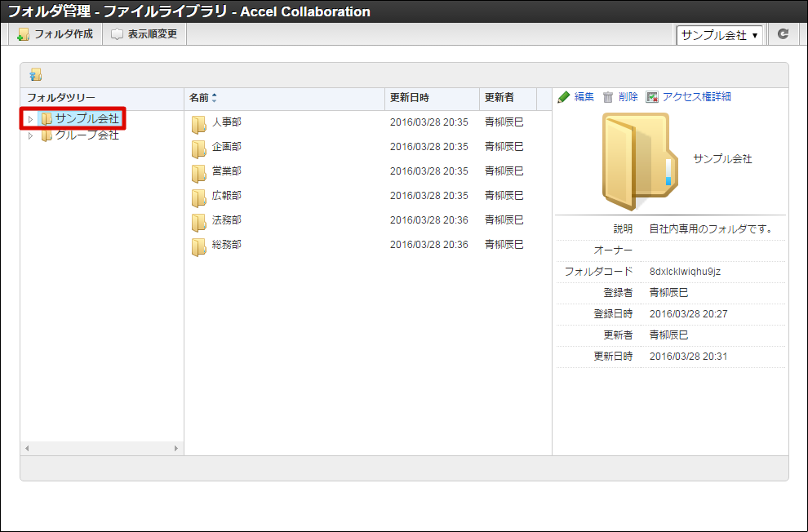Click the reload icon in the top bar

[783, 34]
